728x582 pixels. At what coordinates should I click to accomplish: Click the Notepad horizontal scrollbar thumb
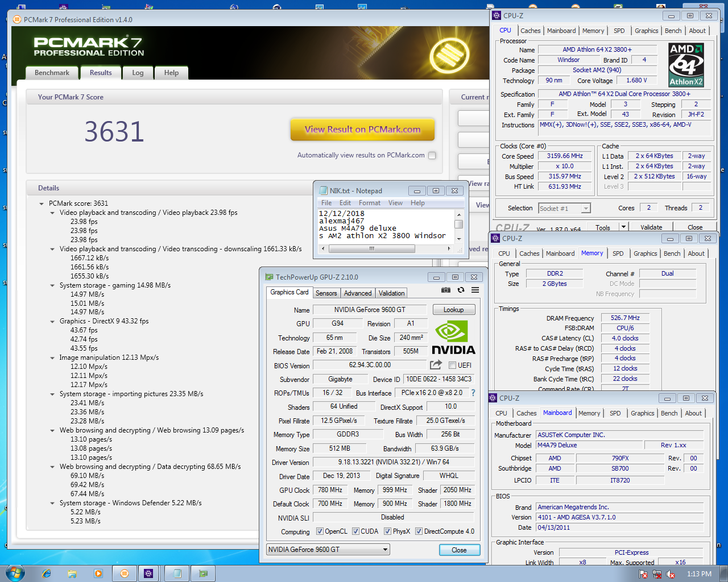371,248
